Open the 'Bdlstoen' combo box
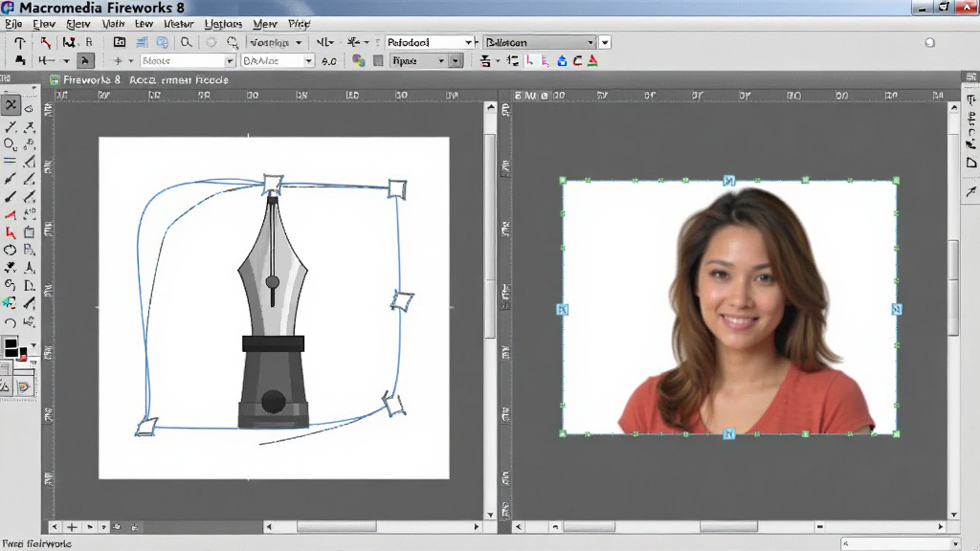 coord(540,42)
